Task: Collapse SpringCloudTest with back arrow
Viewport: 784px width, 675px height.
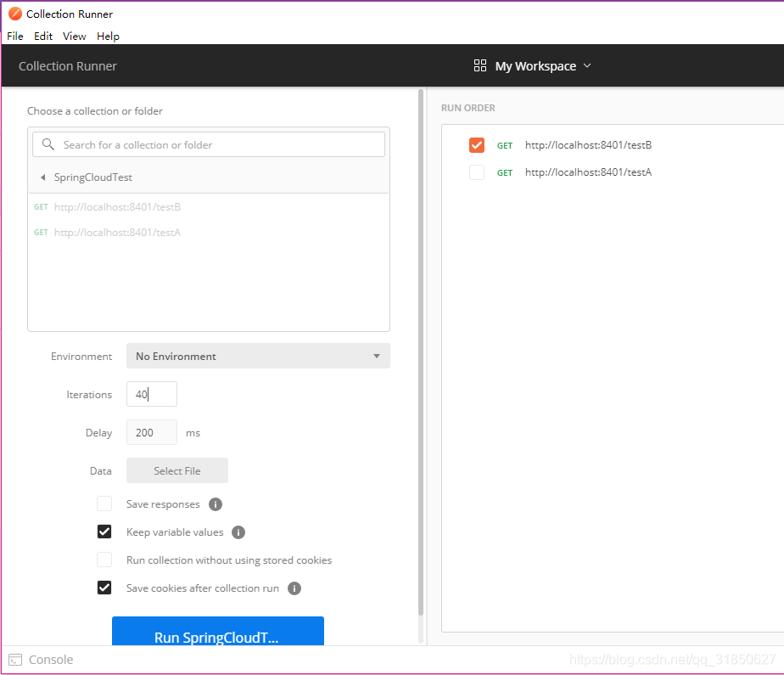Action: click(x=43, y=177)
